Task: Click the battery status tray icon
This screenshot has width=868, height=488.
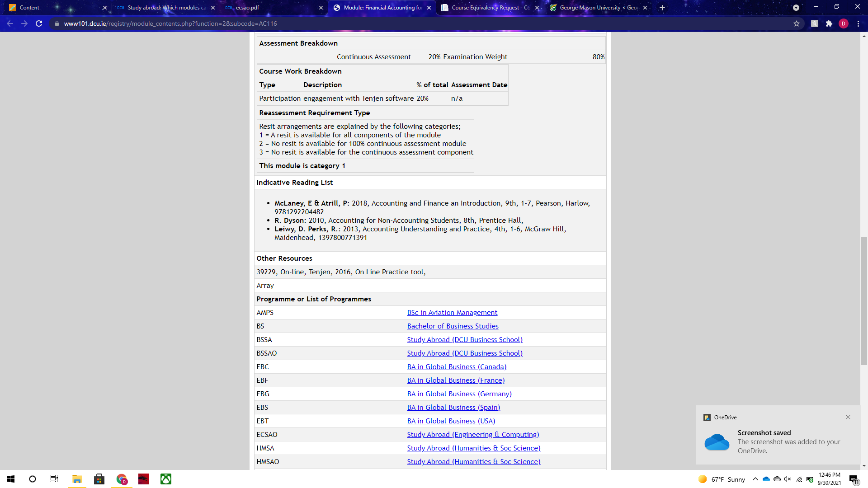Action: pyautogui.click(x=810, y=479)
